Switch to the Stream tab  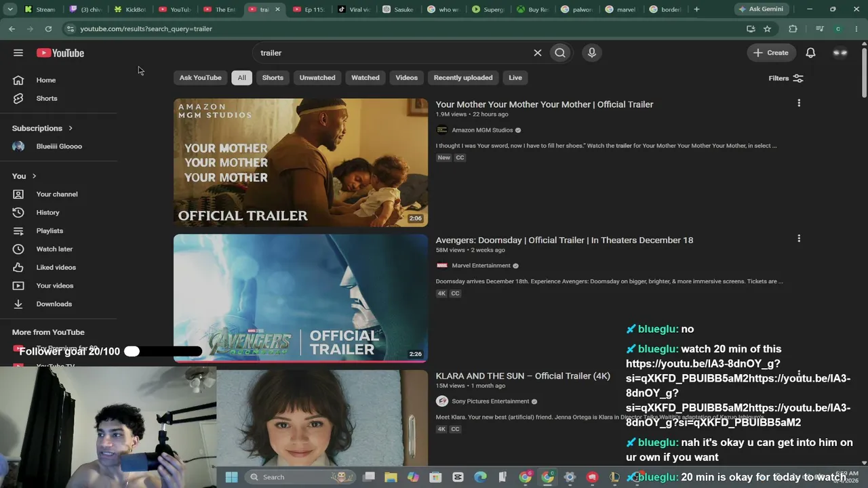tap(40, 9)
